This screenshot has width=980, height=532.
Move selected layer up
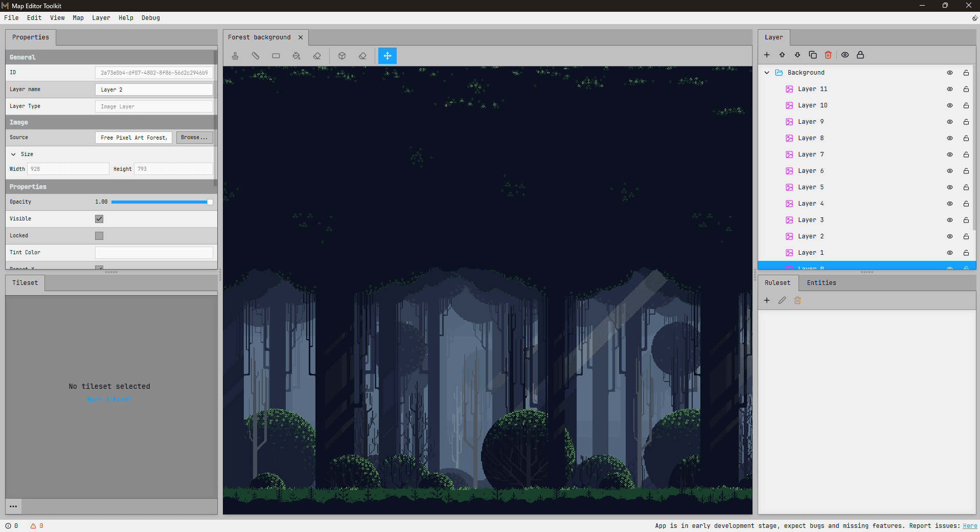[782, 55]
